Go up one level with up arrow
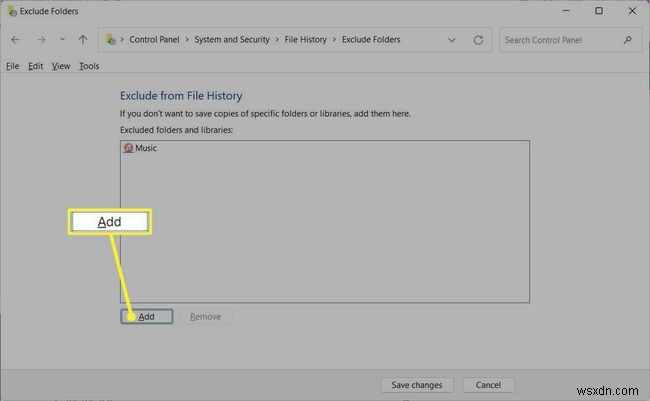The height and width of the screenshot is (401, 650). [x=83, y=40]
